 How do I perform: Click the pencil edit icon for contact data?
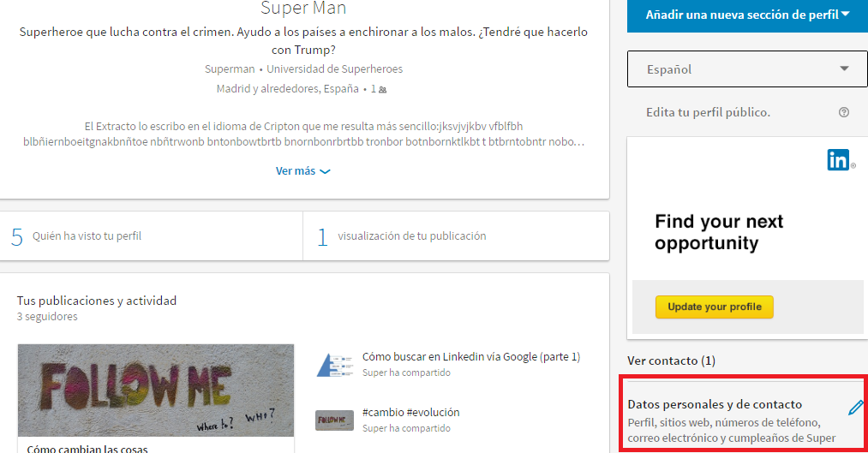click(x=855, y=408)
